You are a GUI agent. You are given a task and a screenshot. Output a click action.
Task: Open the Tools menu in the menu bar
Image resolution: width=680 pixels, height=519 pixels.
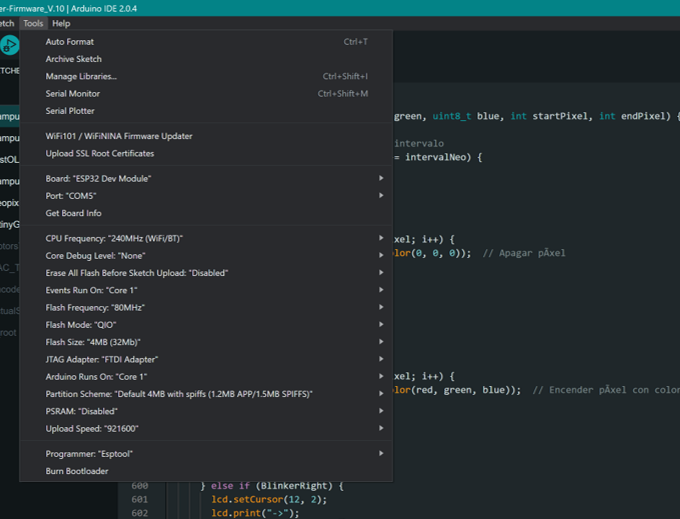(33, 23)
